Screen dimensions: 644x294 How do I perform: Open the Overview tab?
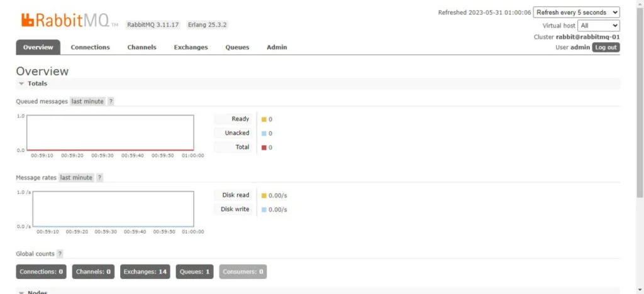[x=38, y=47]
